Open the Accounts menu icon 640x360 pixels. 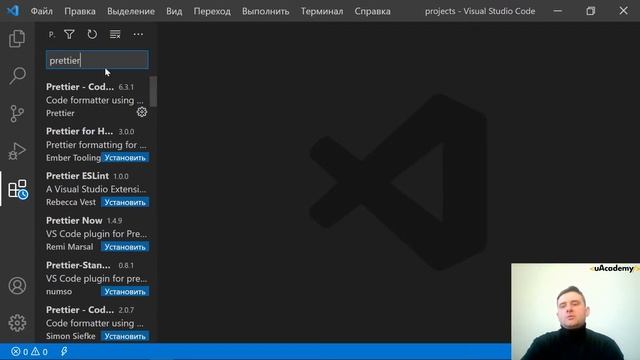(17, 286)
